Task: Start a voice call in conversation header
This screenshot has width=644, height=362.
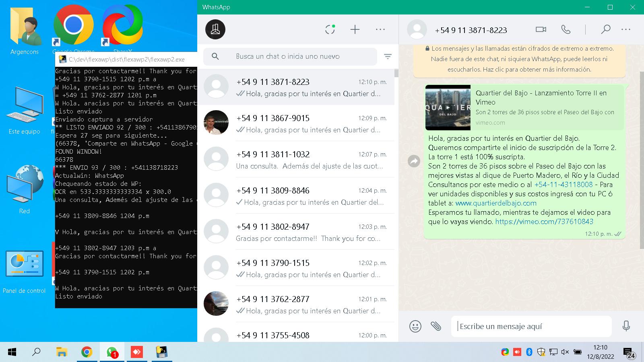Action: 566,29
